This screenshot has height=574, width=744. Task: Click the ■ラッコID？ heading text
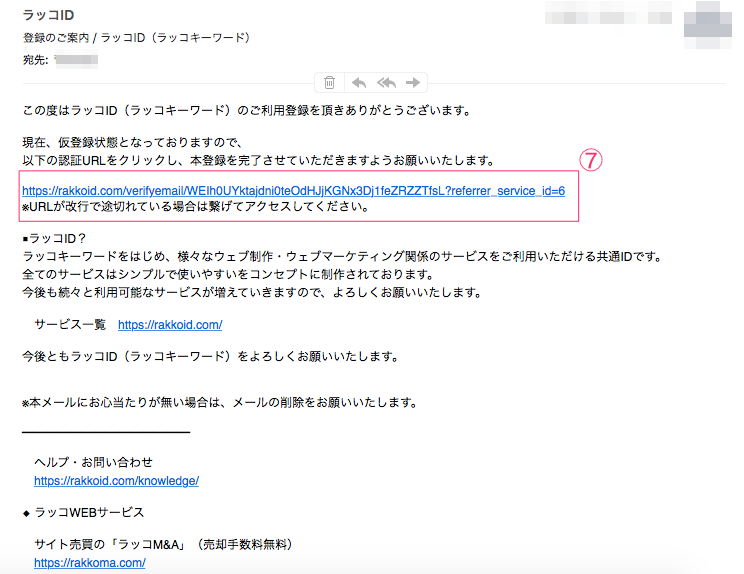[x=54, y=238]
